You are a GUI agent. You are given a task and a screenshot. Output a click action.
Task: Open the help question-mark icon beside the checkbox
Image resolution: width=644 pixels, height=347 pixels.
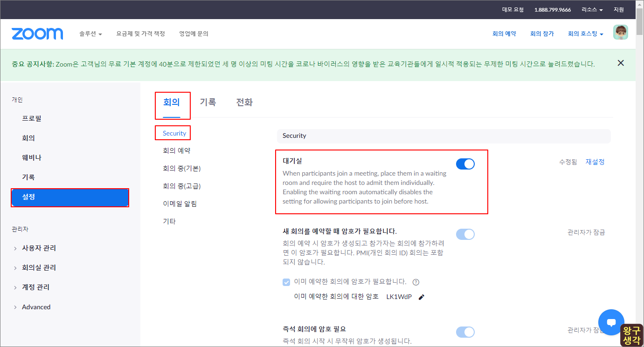[416, 282]
